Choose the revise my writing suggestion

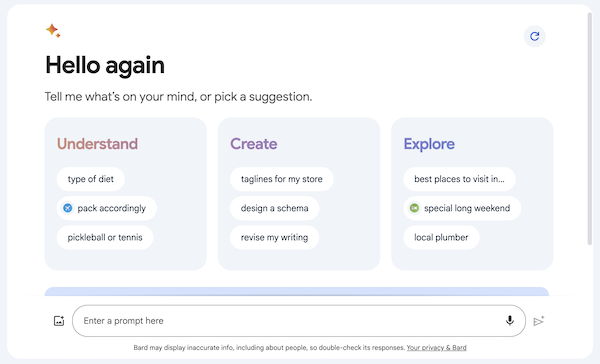274,237
